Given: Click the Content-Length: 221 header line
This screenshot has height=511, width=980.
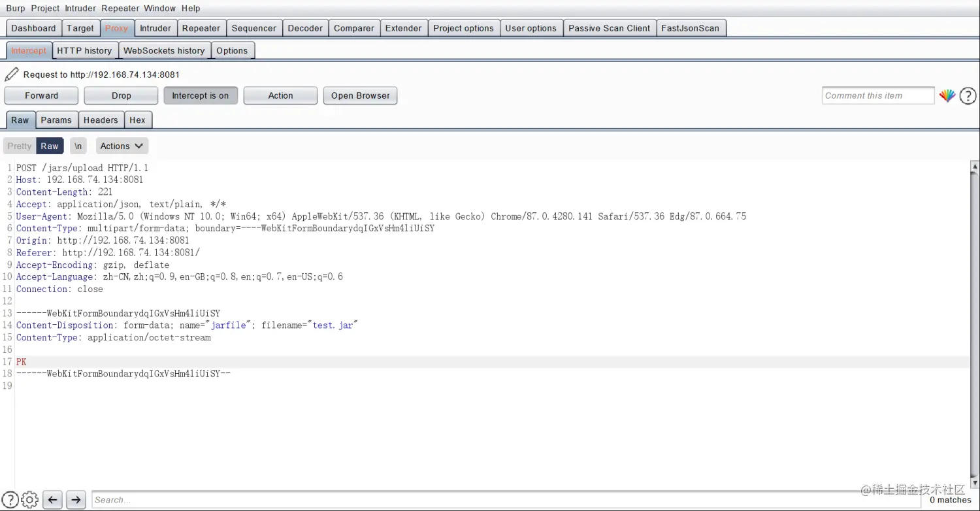Looking at the screenshot, I should [65, 192].
